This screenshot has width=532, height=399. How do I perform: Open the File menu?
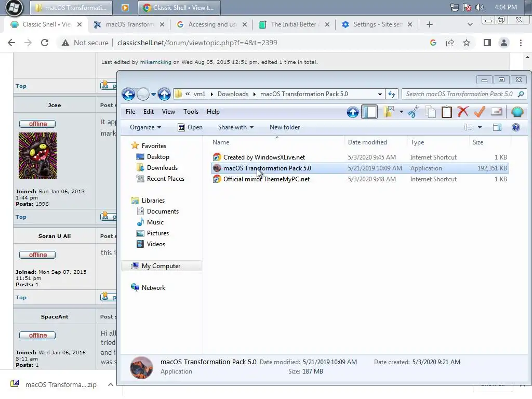[x=130, y=112]
